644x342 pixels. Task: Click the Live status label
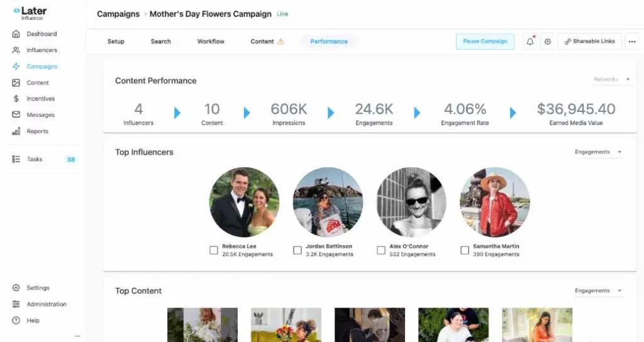[x=282, y=14]
